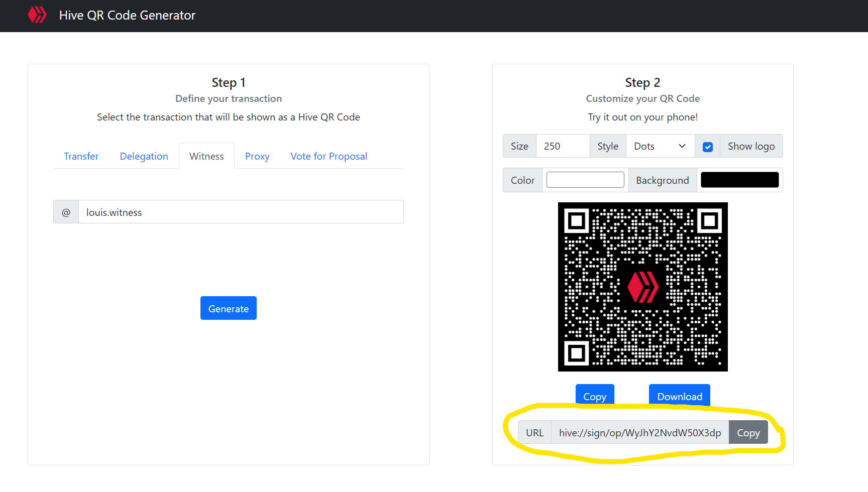Open the Vote for Proposal tab

(329, 156)
